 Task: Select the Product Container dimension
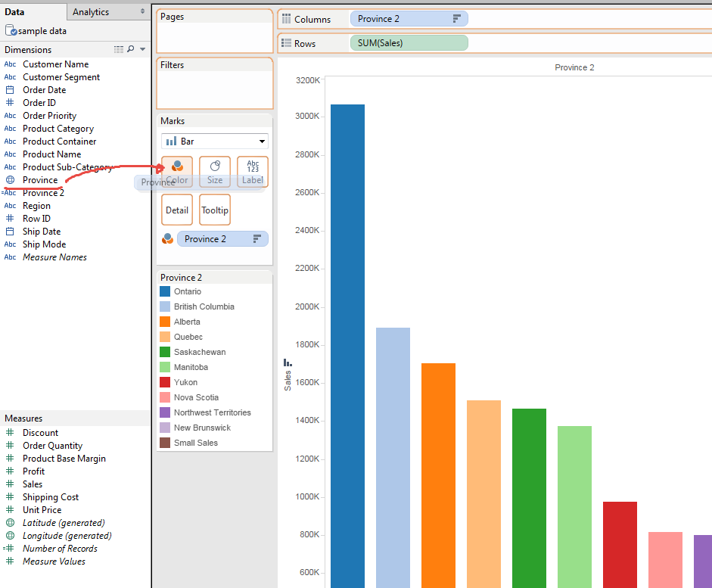pyautogui.click(x=60, y=142)
